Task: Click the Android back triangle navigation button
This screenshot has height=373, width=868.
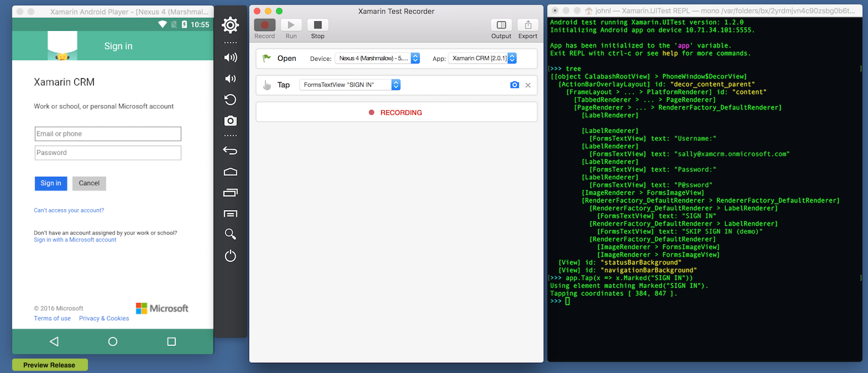Action: 54,341
